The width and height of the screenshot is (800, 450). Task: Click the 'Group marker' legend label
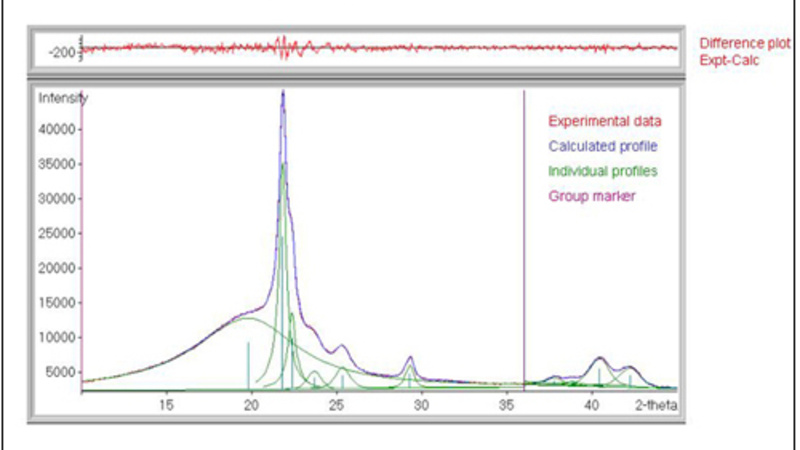point(592,196)
